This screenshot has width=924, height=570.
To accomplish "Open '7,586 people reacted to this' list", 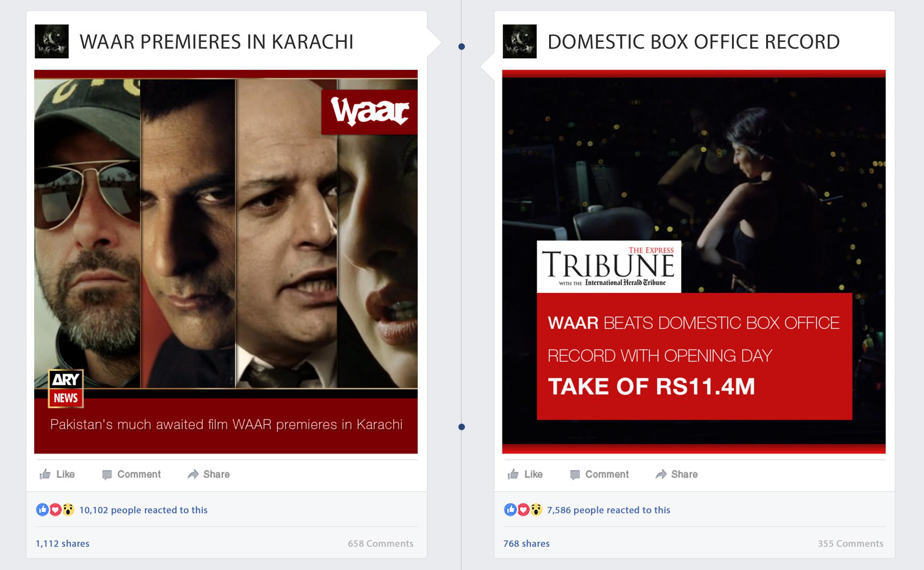I will coord(608,510).
